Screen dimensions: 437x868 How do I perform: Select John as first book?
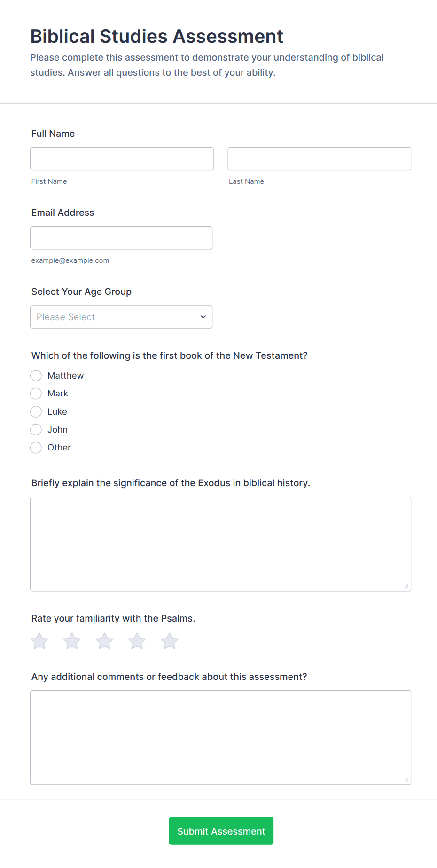(36, 430)
